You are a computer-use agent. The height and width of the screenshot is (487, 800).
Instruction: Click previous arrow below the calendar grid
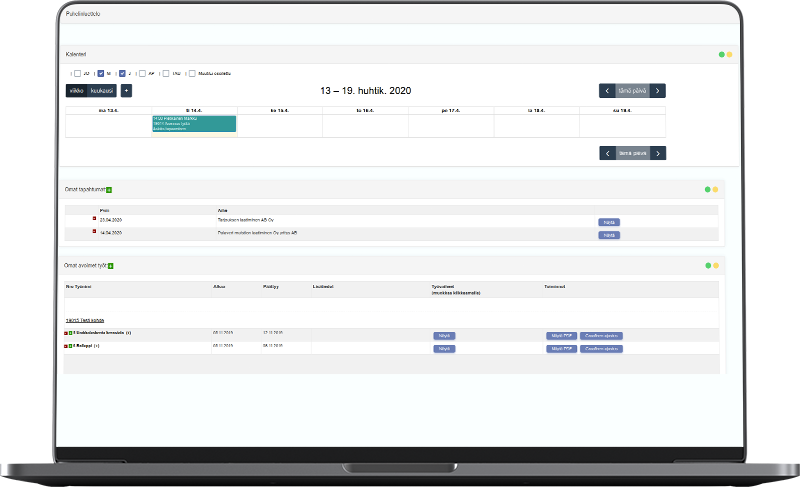tap(608, 153)
